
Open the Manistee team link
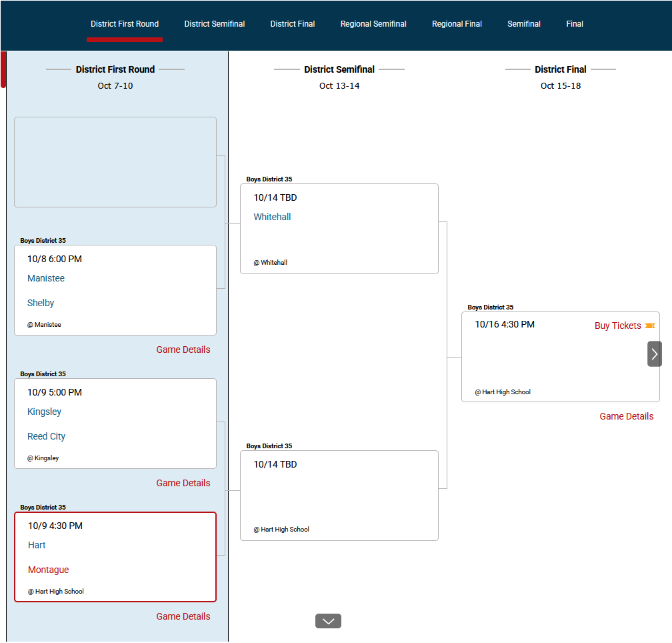[x=46, y=278]
